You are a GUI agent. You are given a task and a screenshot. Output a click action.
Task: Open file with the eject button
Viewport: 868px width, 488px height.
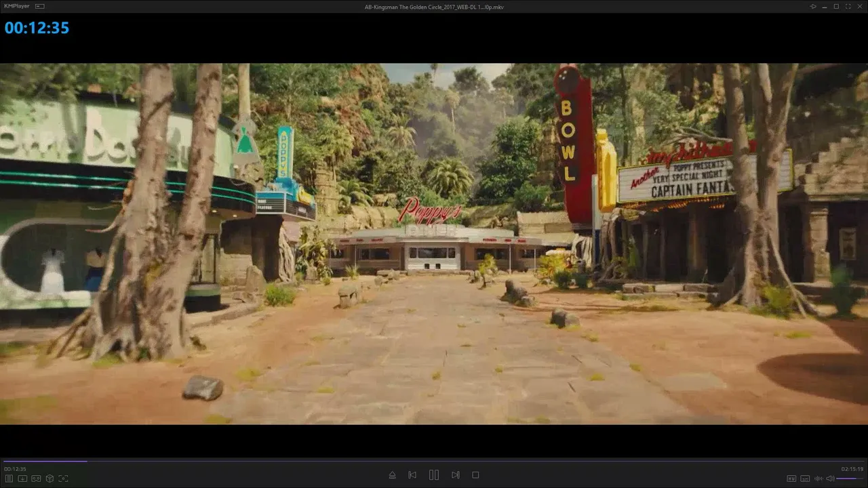tap(392, 475)
